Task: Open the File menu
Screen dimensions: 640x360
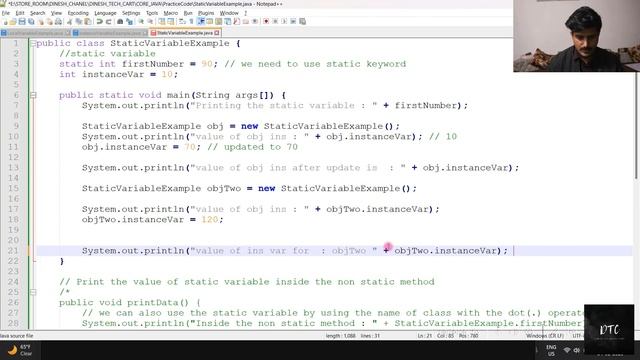Action: [6, 13]
